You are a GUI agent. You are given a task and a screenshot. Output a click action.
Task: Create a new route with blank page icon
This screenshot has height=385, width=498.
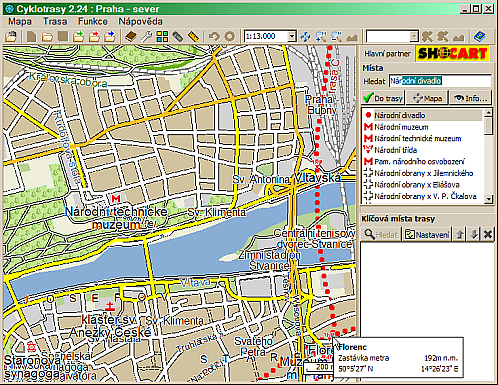pos(31,36)
